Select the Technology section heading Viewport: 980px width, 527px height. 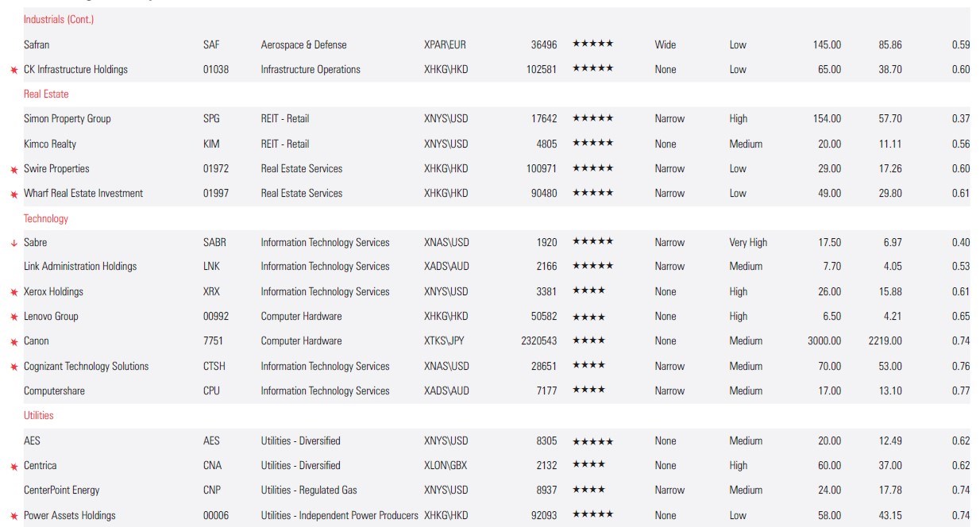[x=46, y=218]
